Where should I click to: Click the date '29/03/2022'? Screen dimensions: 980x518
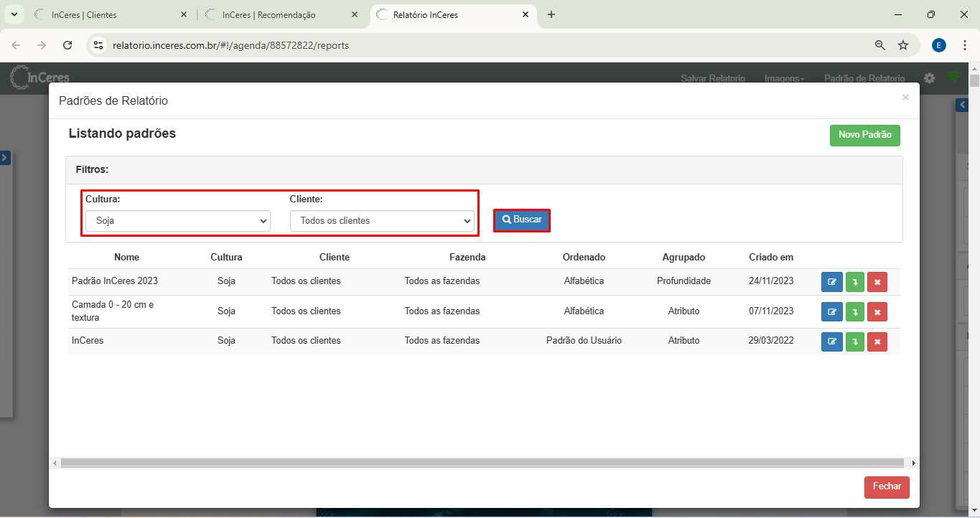[771, 341]
